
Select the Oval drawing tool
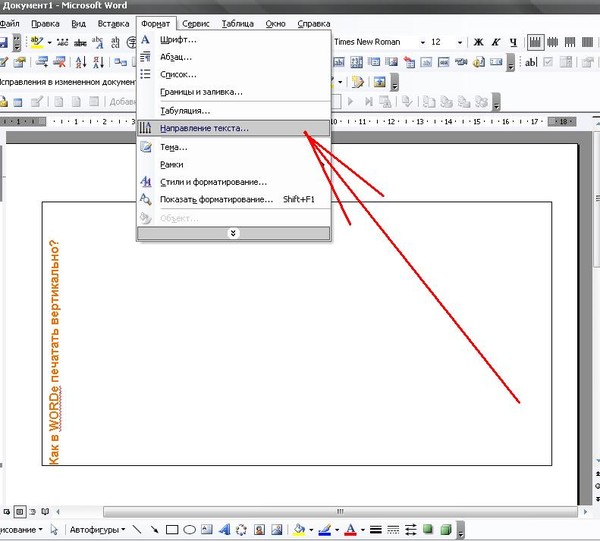[189, 530]
